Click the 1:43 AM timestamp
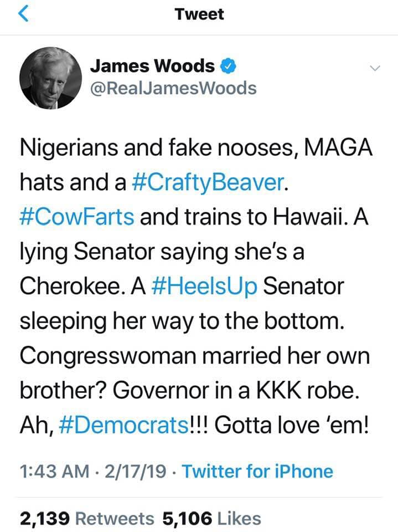The height and width of the screenshot is (532, 398). [54, 471]
